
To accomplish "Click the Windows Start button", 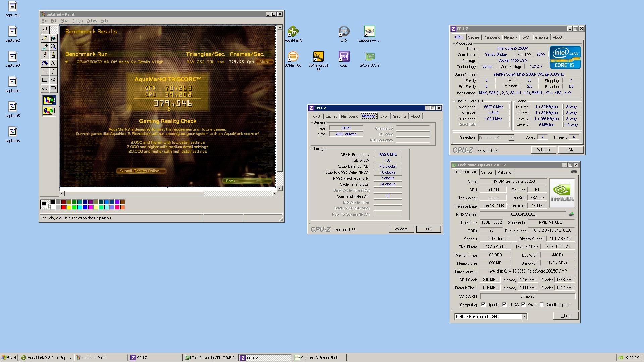I will pos(9,358).
